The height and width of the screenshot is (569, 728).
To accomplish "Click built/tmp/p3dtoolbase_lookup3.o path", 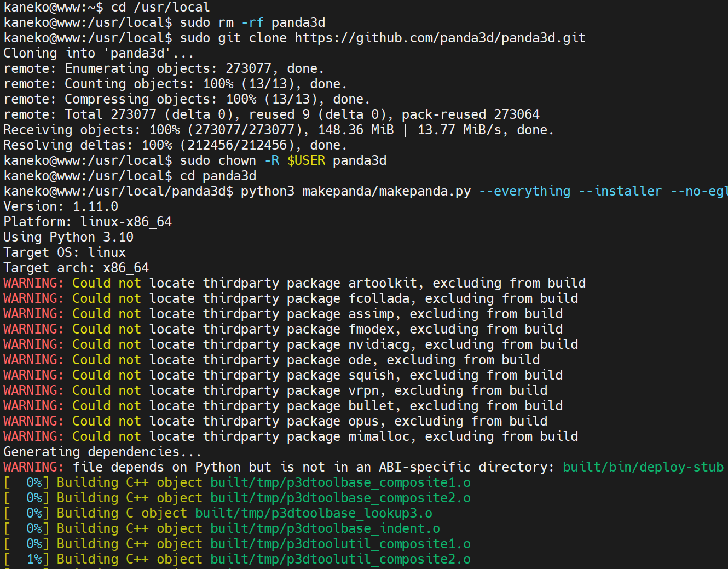I will click(x=314, y=513).
